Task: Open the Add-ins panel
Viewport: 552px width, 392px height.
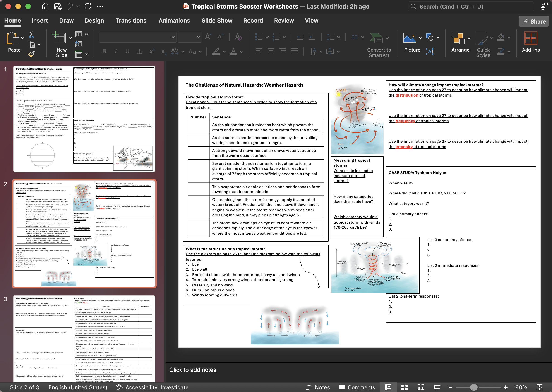Action: coord(530,43)
